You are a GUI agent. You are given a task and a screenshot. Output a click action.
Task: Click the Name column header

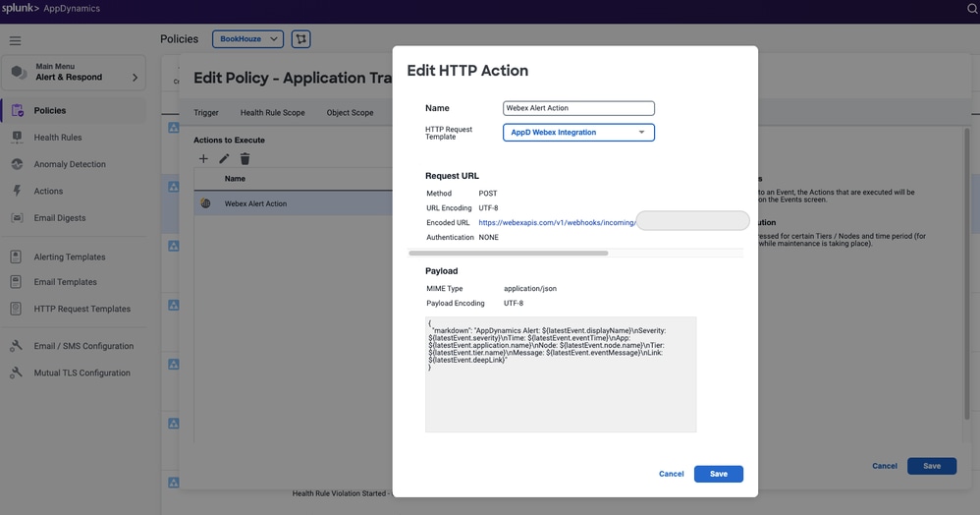235,179
